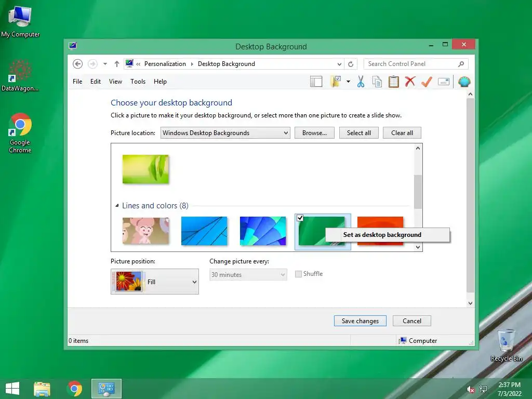The height and width of the screenshot is (399, 532).
Task: Open the Edit menu
Action: [x=96, y=82]
